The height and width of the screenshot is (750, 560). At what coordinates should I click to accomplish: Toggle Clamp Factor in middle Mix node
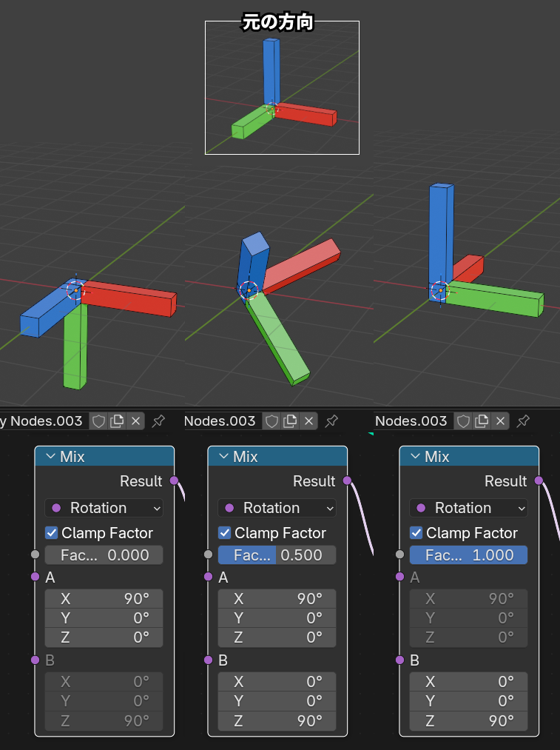pos(225,533)
